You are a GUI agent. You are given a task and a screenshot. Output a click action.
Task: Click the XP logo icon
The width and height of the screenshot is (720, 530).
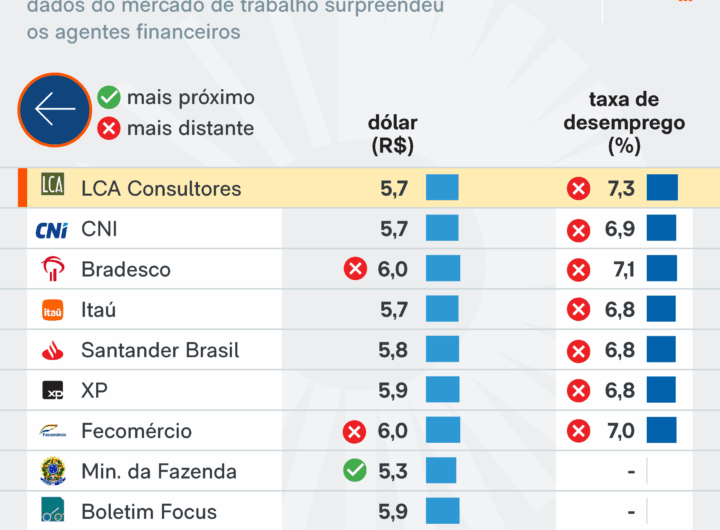tap(52, 391)
